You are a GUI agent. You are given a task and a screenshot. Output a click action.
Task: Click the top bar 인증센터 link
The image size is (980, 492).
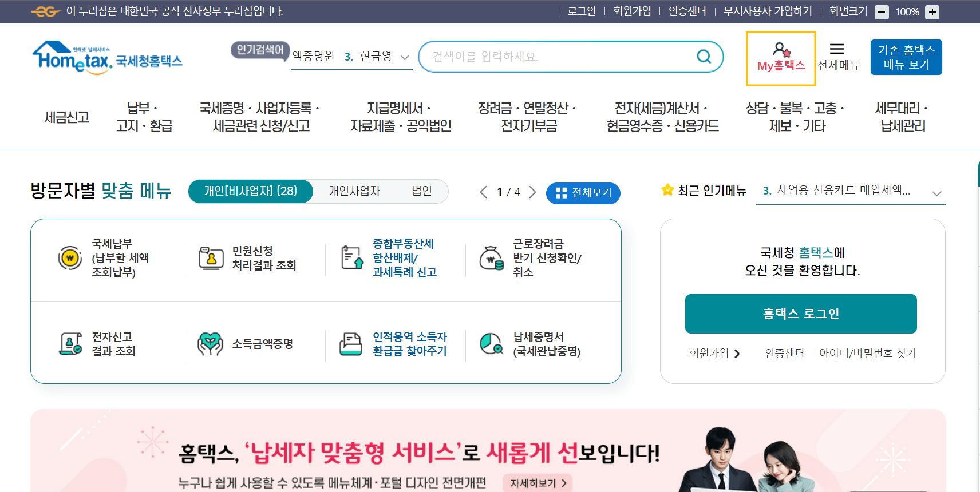(687, 11)
